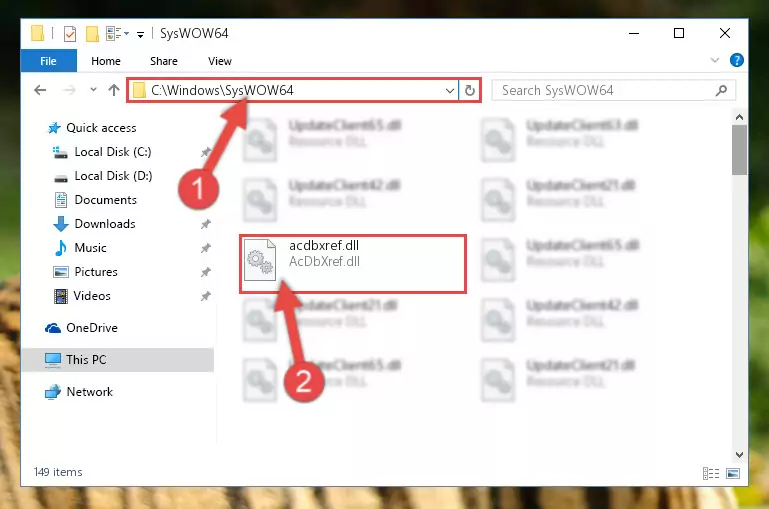
Task: Open Help with the question mark icon
Action: click(x=736, y=60)
